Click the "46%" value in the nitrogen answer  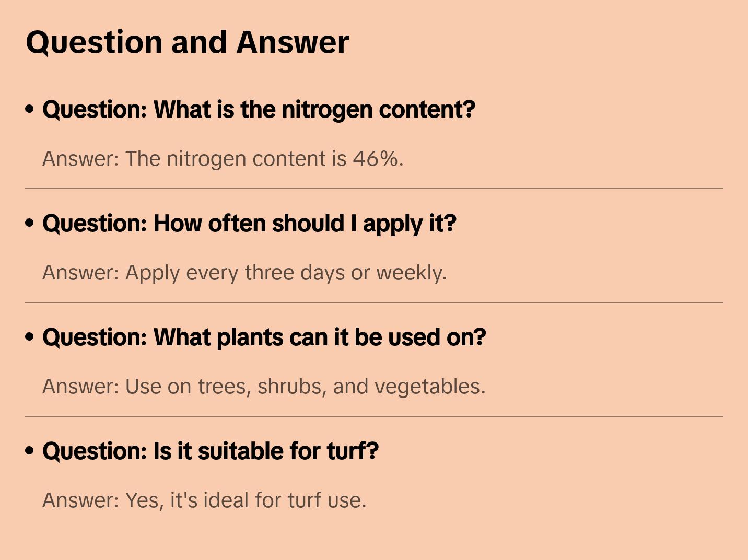coord(375,159)
